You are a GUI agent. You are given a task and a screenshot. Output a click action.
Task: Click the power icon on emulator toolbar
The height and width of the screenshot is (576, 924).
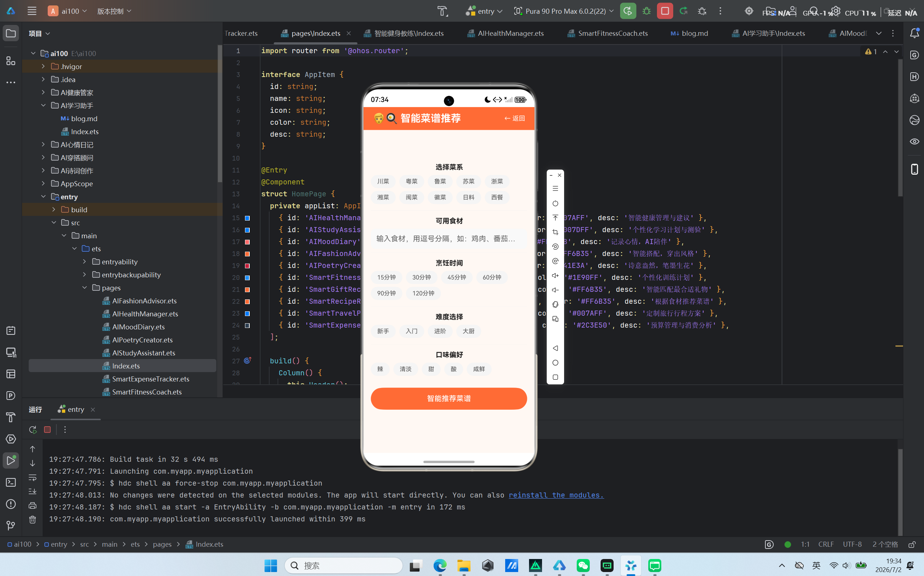555,203
